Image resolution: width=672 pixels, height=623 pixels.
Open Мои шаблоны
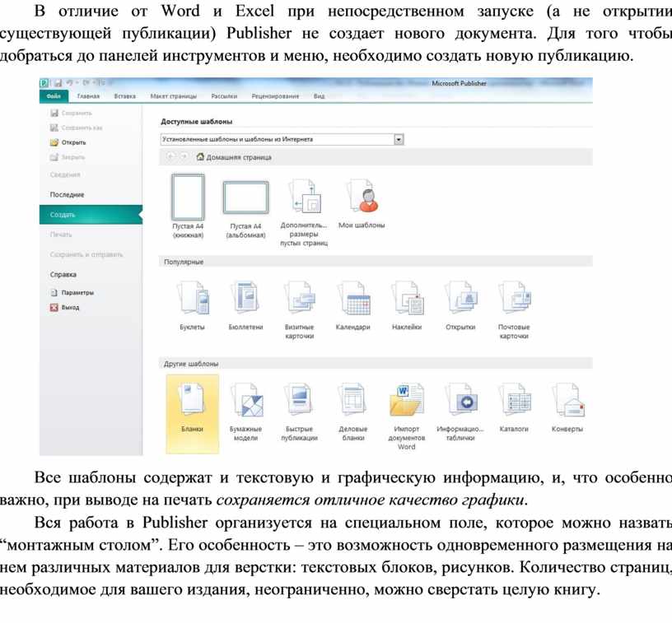pyautogui.click(x=362, y=203)
